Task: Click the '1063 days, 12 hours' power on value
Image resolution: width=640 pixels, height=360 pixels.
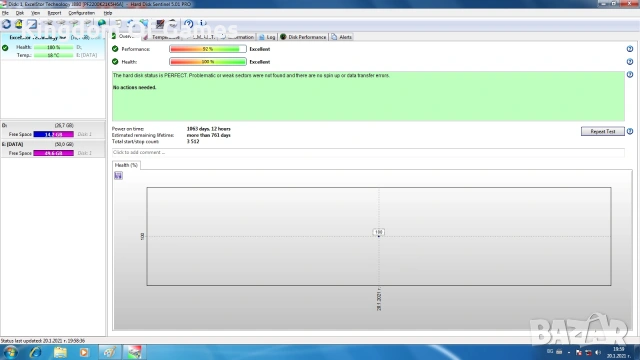Action: click(209, 129)
